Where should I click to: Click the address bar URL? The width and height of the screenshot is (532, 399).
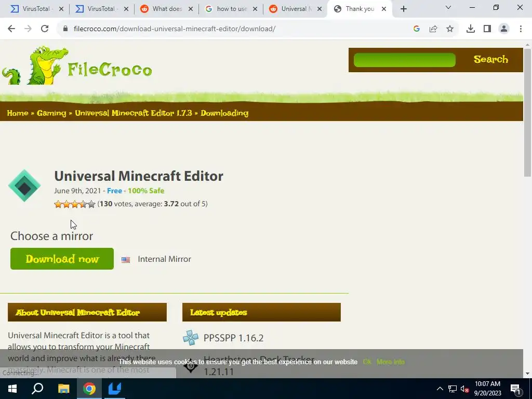pyautogui.click(x=175, y=29)
